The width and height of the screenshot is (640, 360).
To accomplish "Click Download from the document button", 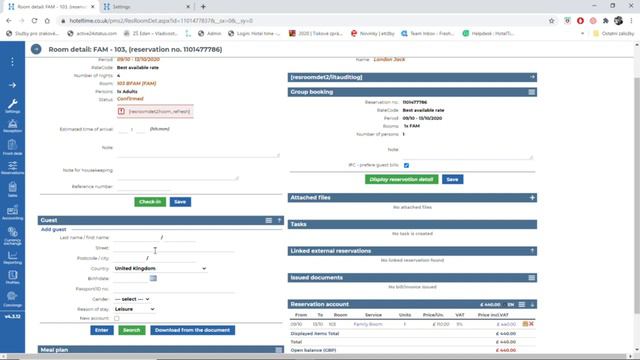I will [x=192, y=330].
